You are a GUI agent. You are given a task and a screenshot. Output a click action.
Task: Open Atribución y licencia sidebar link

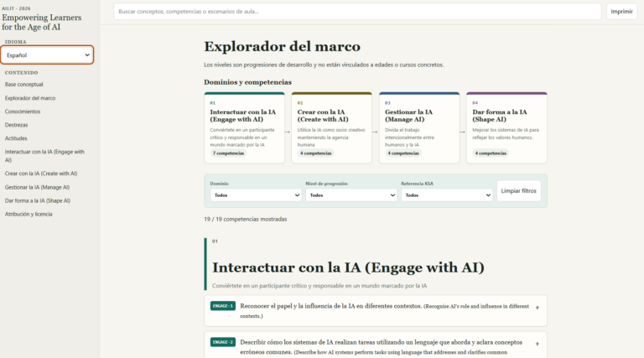pos(29,214)
